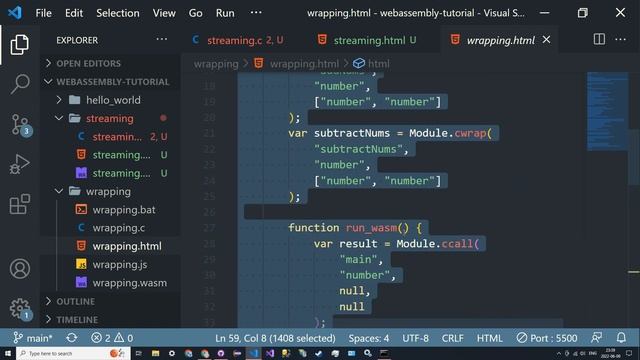This screenshot has width=640, height=360.
Task: Change encoding via UTF-8
Action: click(416, 338)
